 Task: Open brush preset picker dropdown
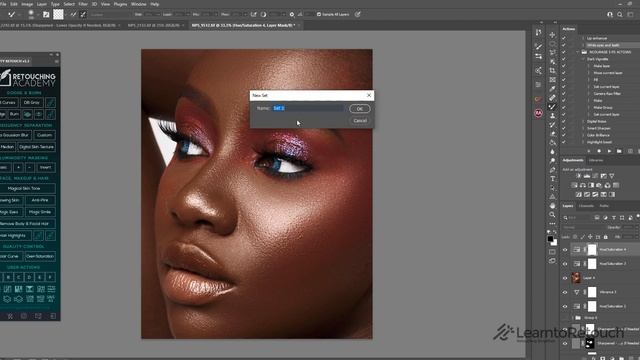point(37,15)
